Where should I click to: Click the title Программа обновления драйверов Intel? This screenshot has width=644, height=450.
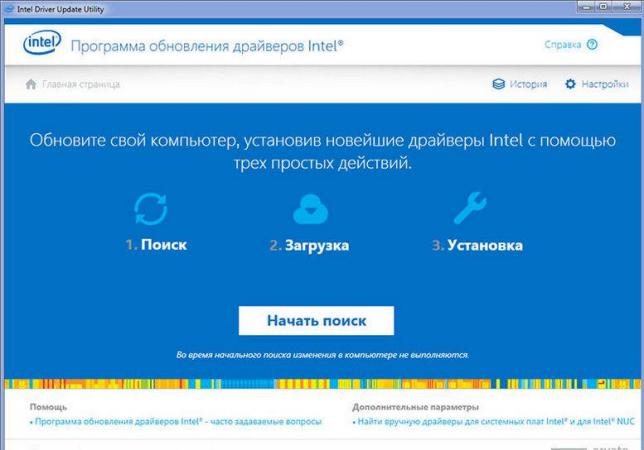pyautogui.click(x=207, y=46)
